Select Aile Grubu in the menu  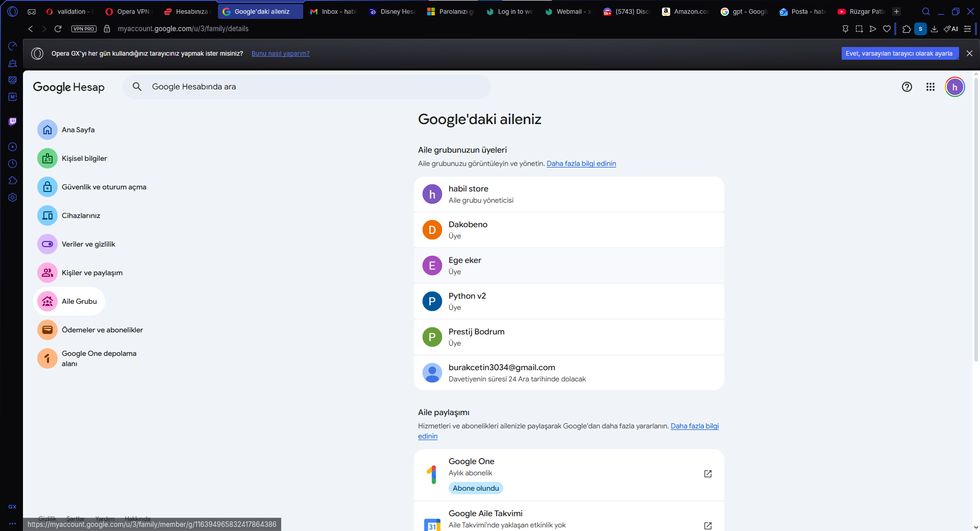coord(69,301)
